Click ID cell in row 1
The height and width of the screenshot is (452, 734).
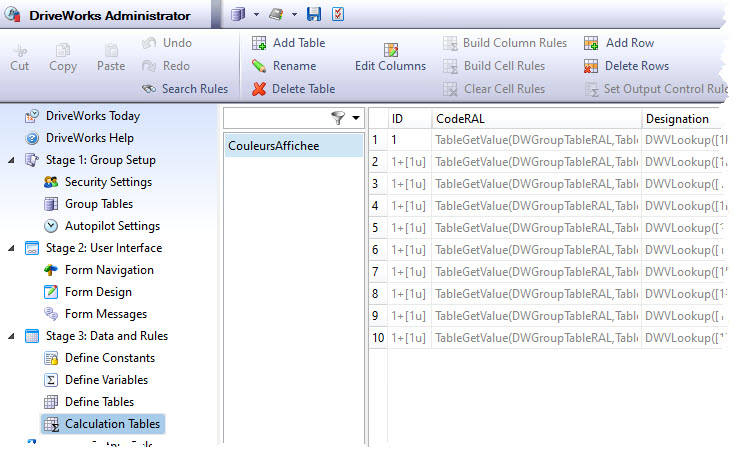click(409, 140)
